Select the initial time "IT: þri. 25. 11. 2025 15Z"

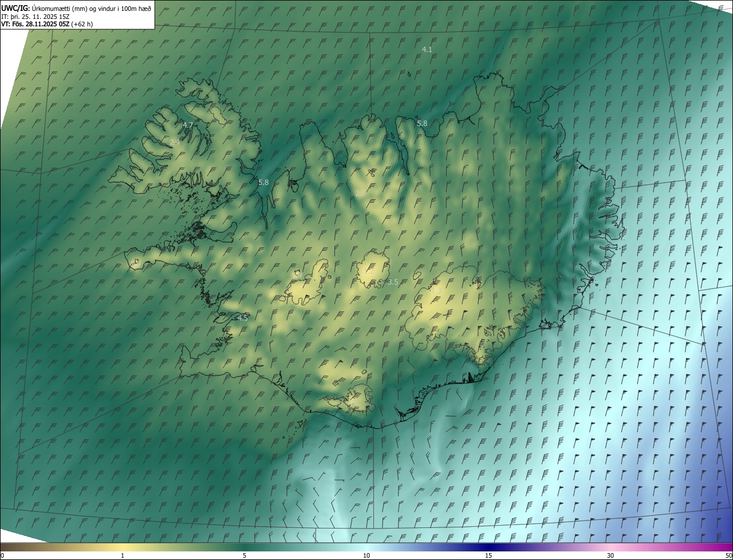[35, 16]
